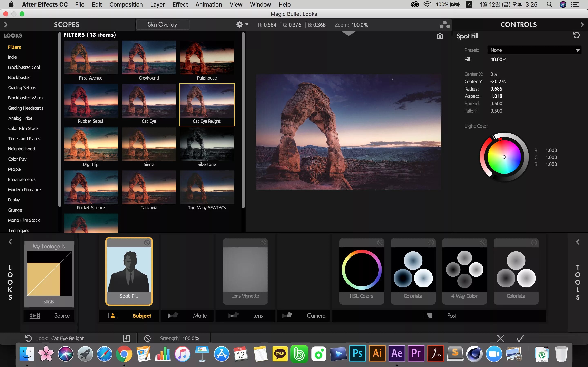Click the Skin Overlay toggle button
This screenshot has width=588, height=367.
pos(163,24)
